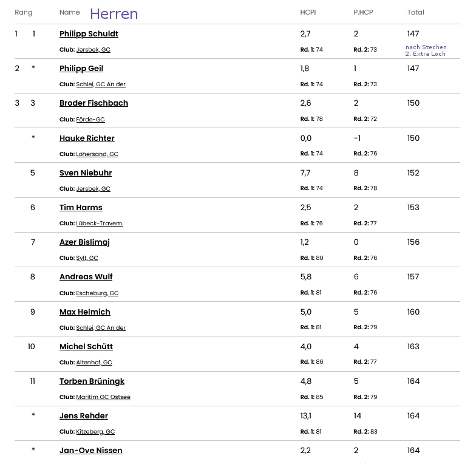Viewport: 476px width, 464px height.
Task: Open the Kitzeberg, GC club link
Action: 95,431
